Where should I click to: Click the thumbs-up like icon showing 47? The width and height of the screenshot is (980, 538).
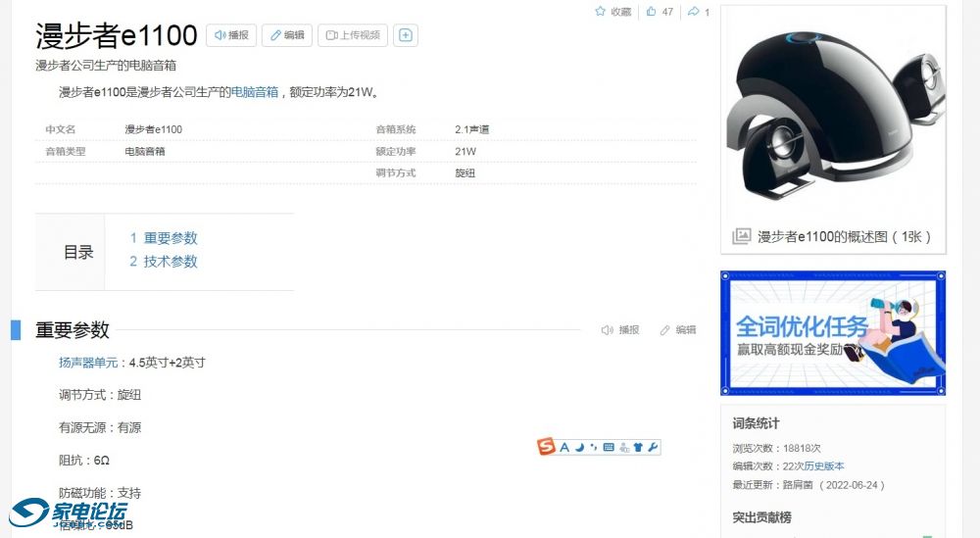click(652, 11)
